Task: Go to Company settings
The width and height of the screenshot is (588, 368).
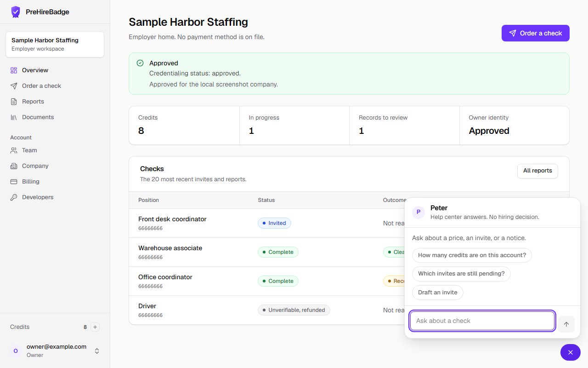Action: [55, 166]
